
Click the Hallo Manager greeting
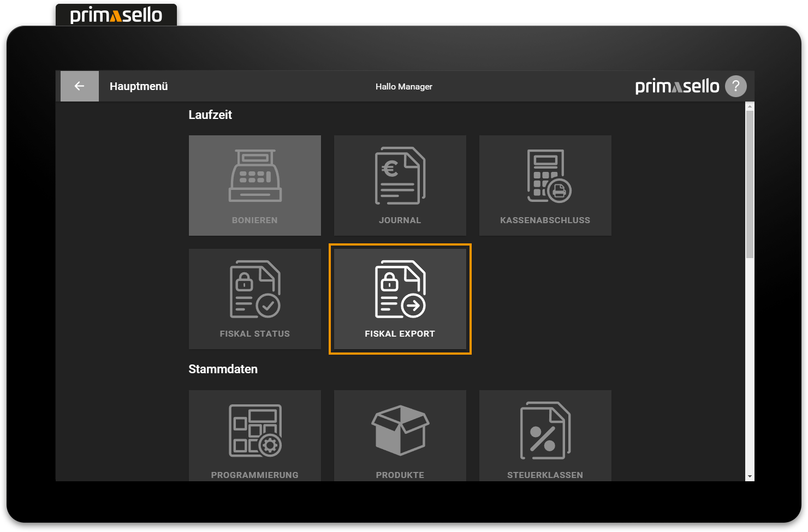(404, 86)
